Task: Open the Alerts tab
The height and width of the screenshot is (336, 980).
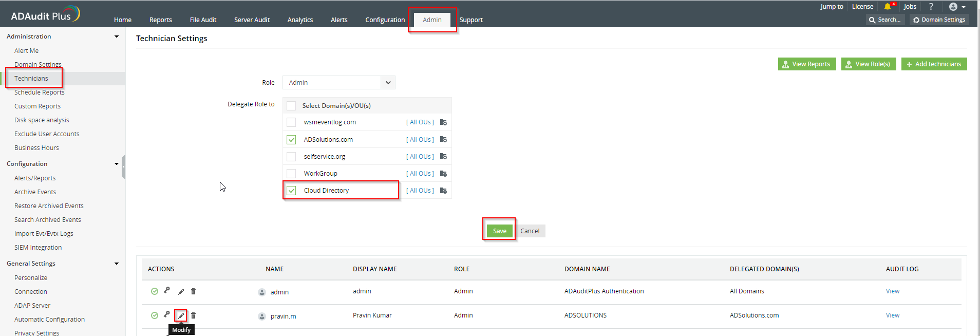Action: click(x=339, y=20)
